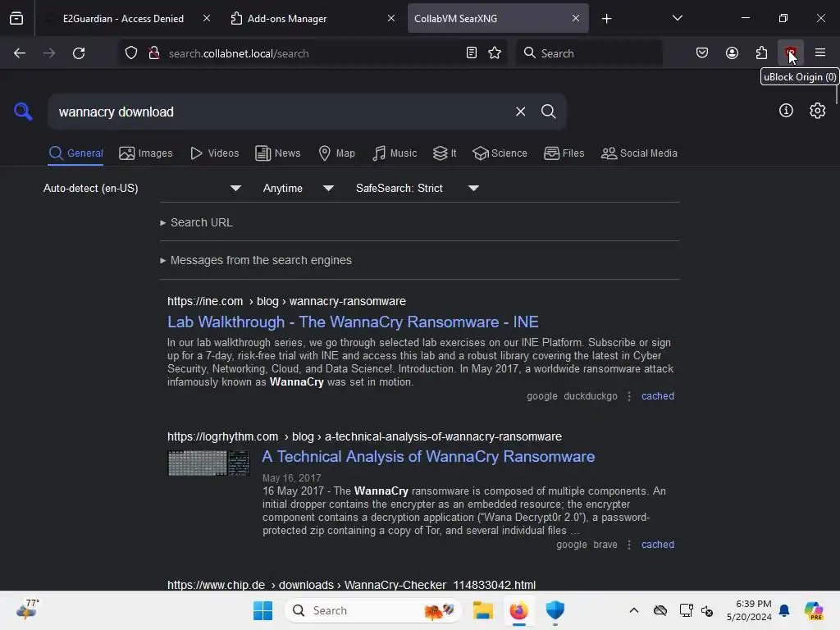Open the Save to Pocket icon

coord(702,52)
